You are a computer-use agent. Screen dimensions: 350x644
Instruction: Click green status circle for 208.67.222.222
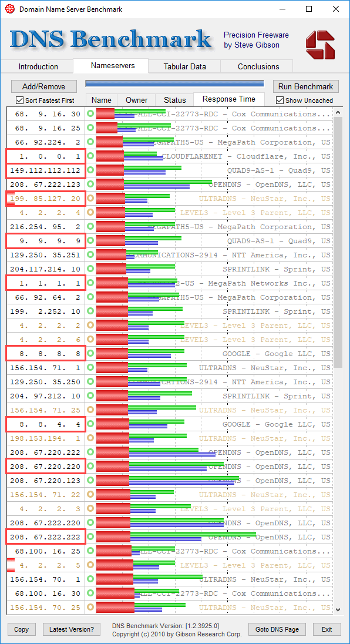(x=90, y=537)
